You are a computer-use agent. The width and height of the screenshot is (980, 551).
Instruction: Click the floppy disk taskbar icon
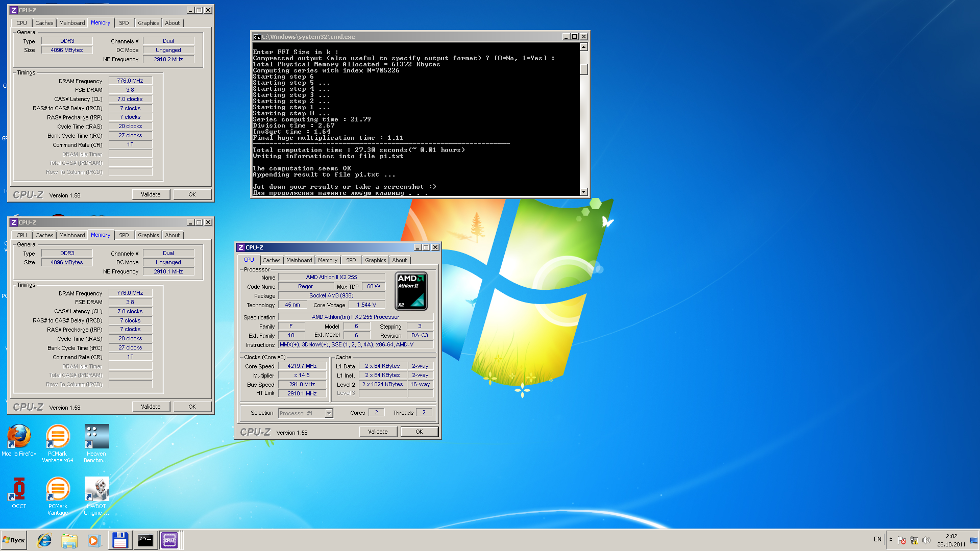coord(120,540)
